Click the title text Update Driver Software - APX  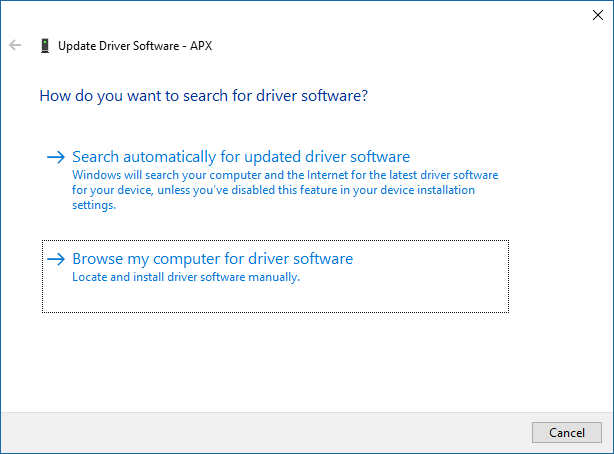pos(135,46)
